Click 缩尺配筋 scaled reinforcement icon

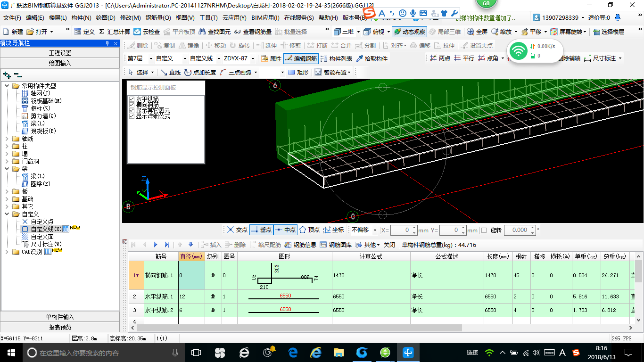point(265,245)
